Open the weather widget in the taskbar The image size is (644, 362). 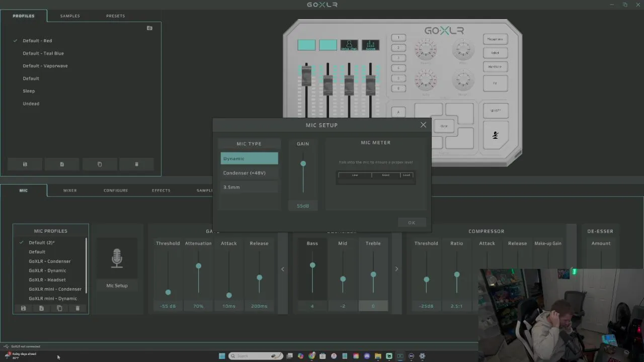pyautogui.click(x=20, y=355)
